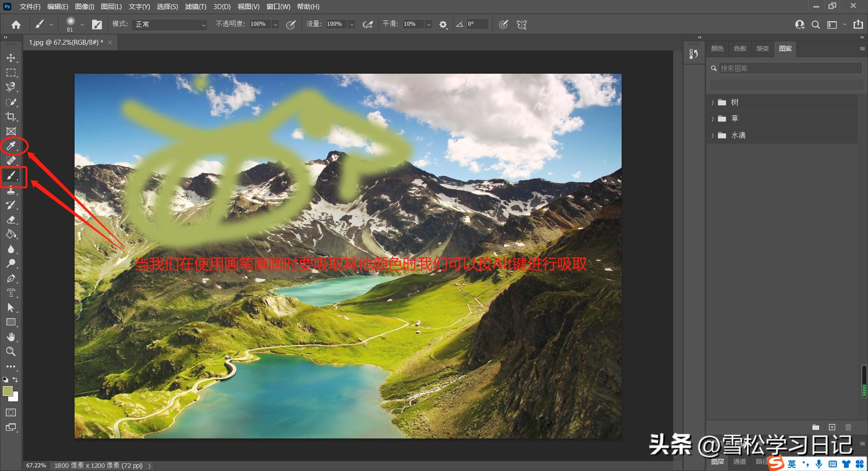Select the Eyedropper tool

tap(11, 146)
